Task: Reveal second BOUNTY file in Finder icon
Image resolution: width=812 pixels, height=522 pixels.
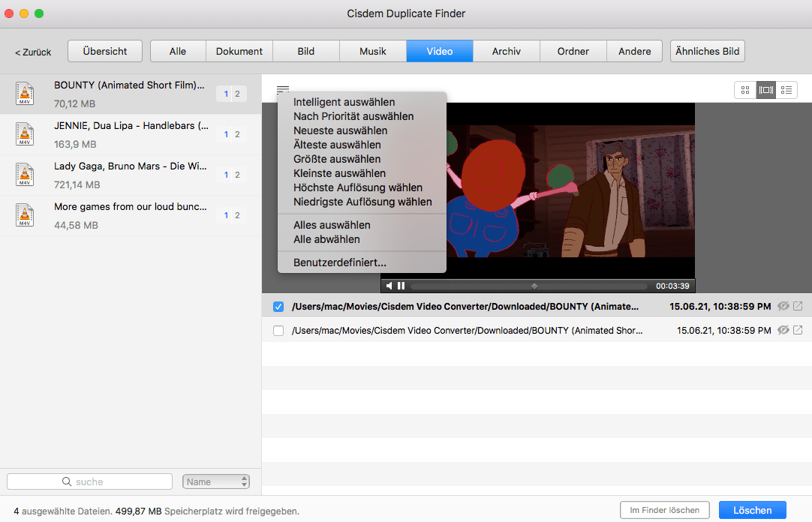Action: pyautogui.click(x=798, y=330)
